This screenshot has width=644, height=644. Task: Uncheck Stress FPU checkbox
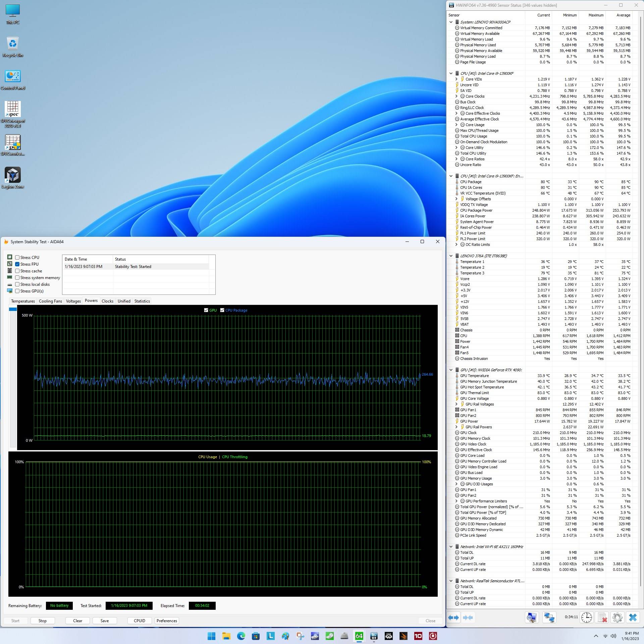click(17, 264)
